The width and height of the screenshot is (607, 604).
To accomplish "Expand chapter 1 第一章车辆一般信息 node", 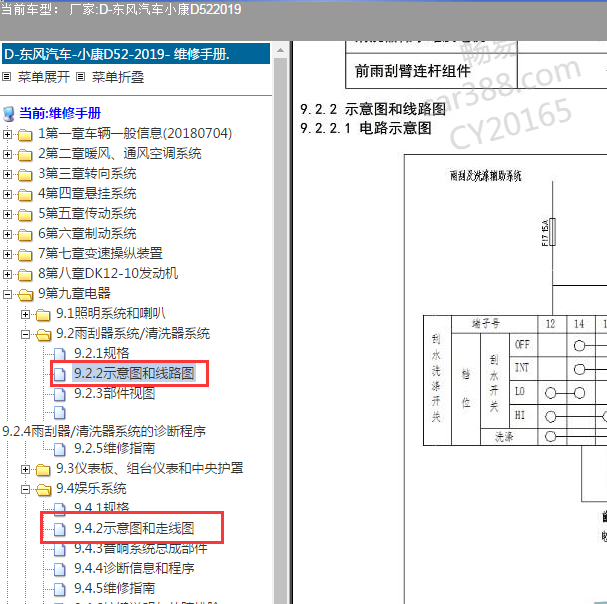I will point(7,134).
